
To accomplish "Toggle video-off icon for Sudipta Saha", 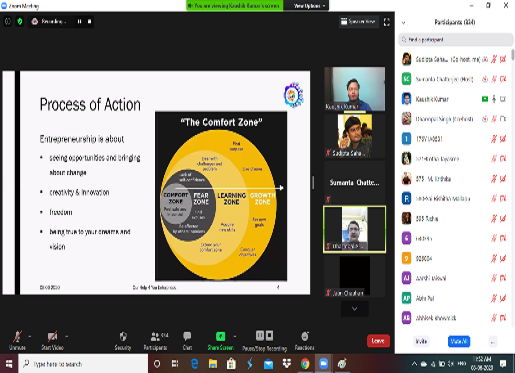I will pos(503,59).
